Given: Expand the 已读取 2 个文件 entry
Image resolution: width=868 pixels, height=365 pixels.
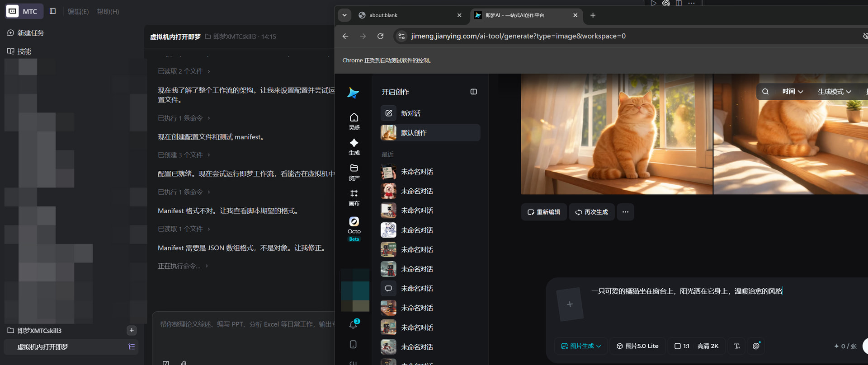Looking at the screenshot, I should pyautogui.click(x=184, y=71).
